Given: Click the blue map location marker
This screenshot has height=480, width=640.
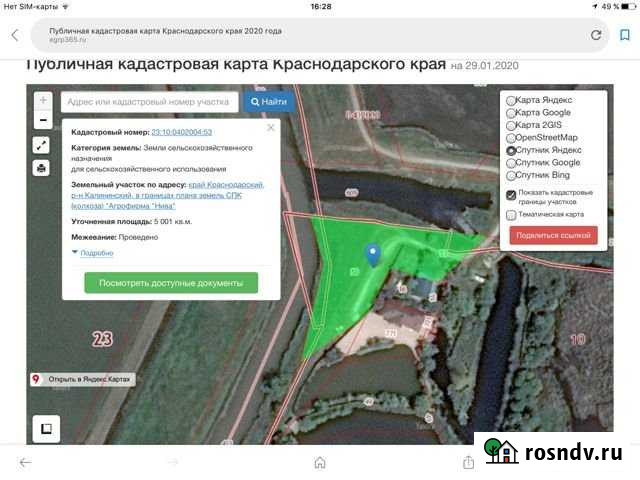Looking at the screenshot, I should pos(373,255).
